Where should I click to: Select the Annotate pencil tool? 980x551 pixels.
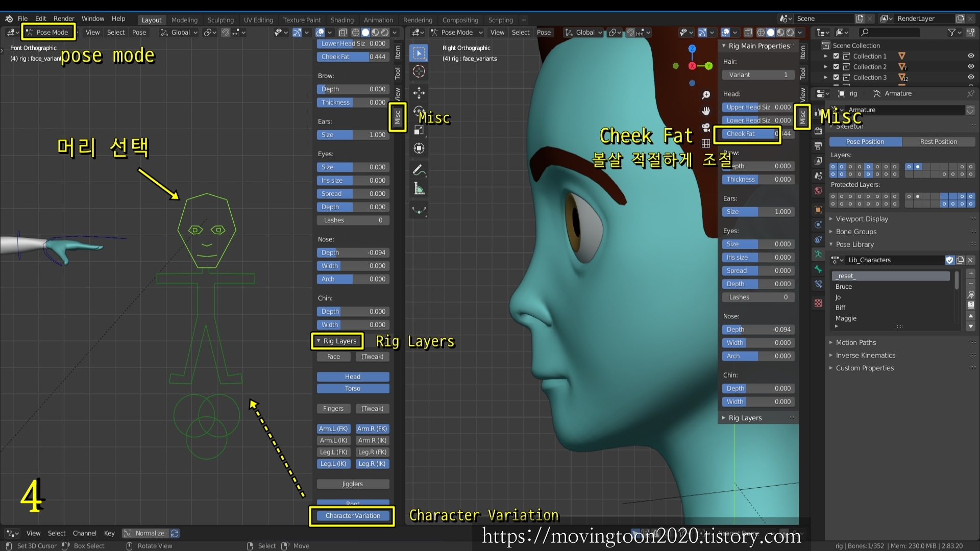(419, 169)
